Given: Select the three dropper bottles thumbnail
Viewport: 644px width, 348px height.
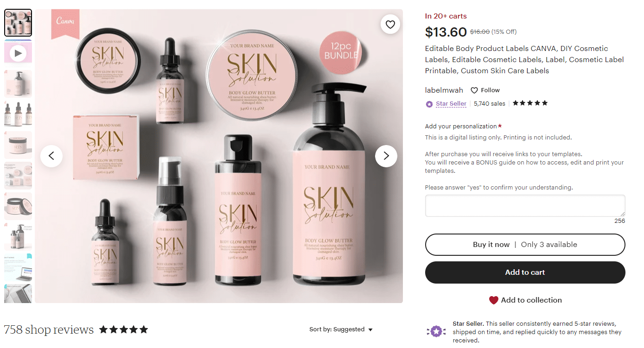Looking at the screenshot, I should (18, 114).
